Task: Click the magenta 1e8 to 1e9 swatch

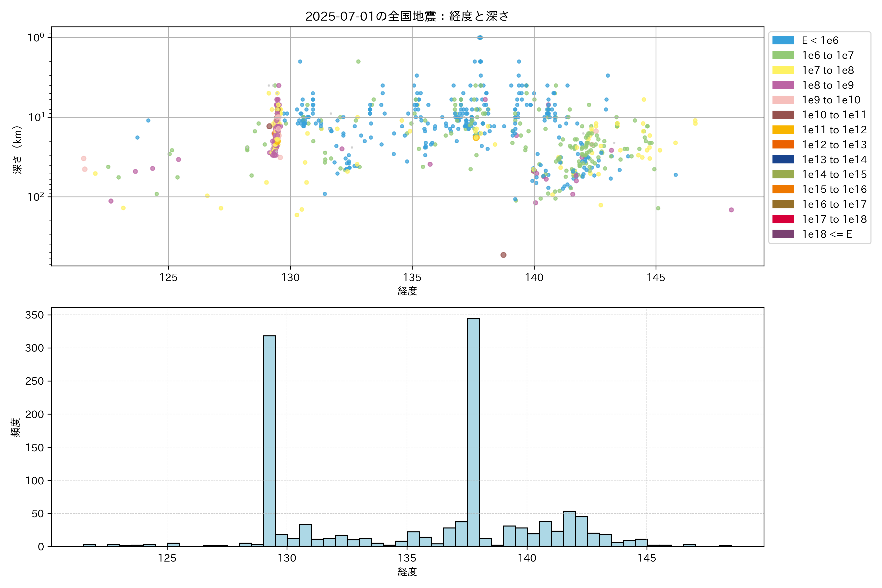Action: coord(783,85)
